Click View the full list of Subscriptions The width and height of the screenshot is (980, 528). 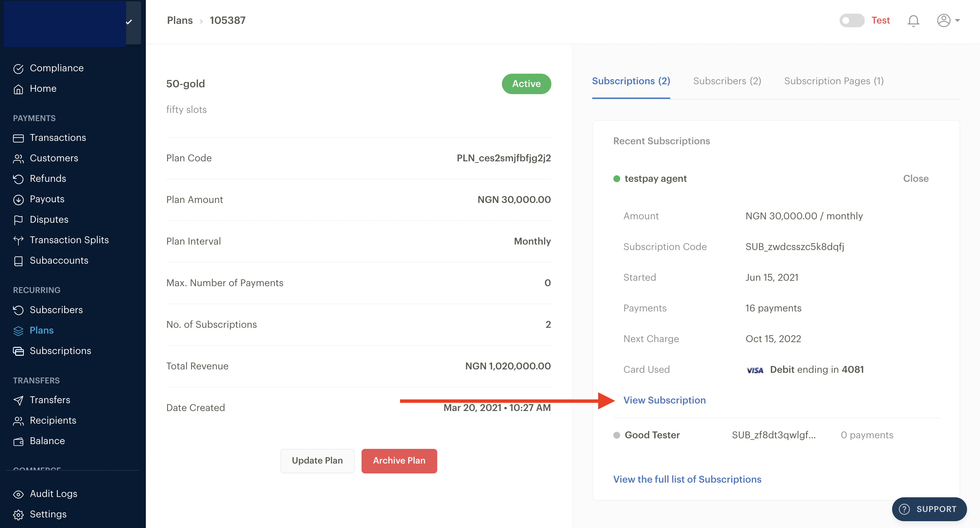(x=687, y=479)
